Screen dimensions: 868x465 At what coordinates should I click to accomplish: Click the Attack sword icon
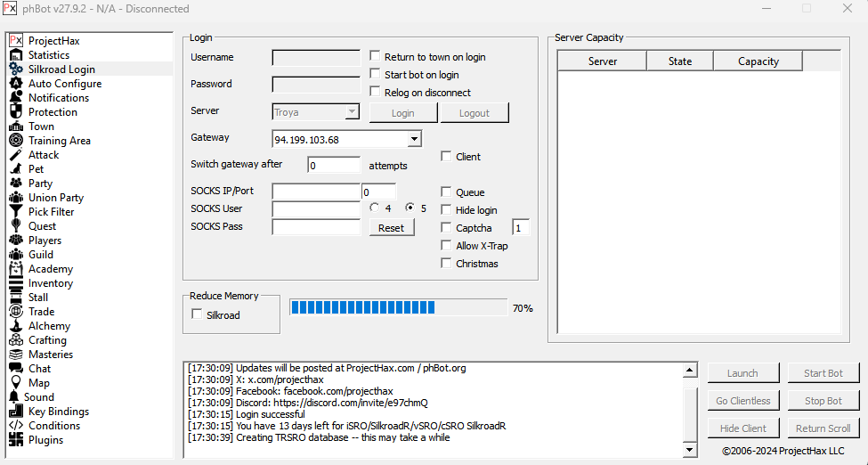click(15, 155)
